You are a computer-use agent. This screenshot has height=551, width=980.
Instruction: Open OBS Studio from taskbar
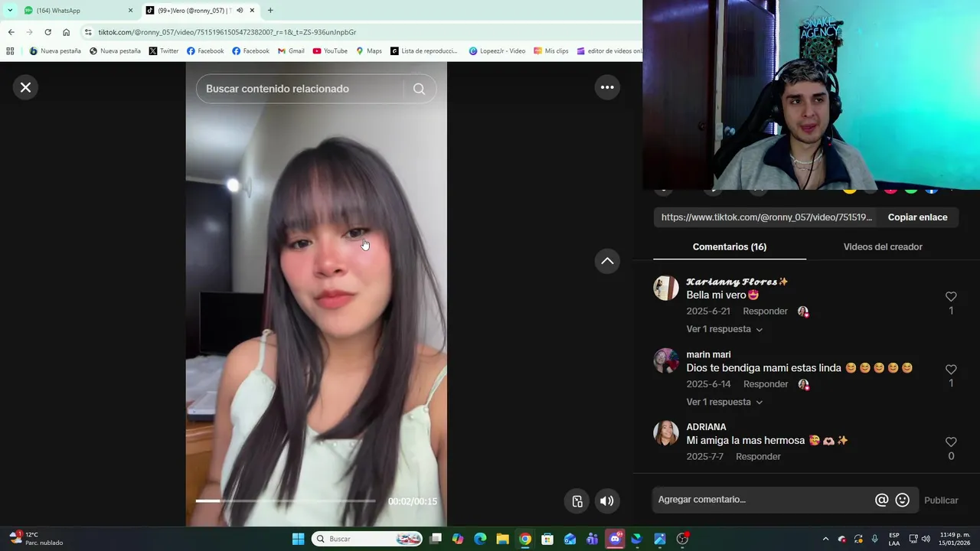tap(682, 539)
